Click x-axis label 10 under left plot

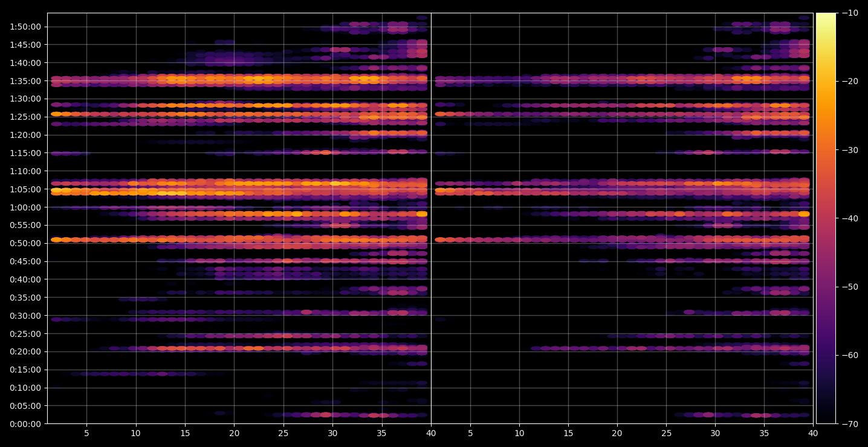coord(136,434)
